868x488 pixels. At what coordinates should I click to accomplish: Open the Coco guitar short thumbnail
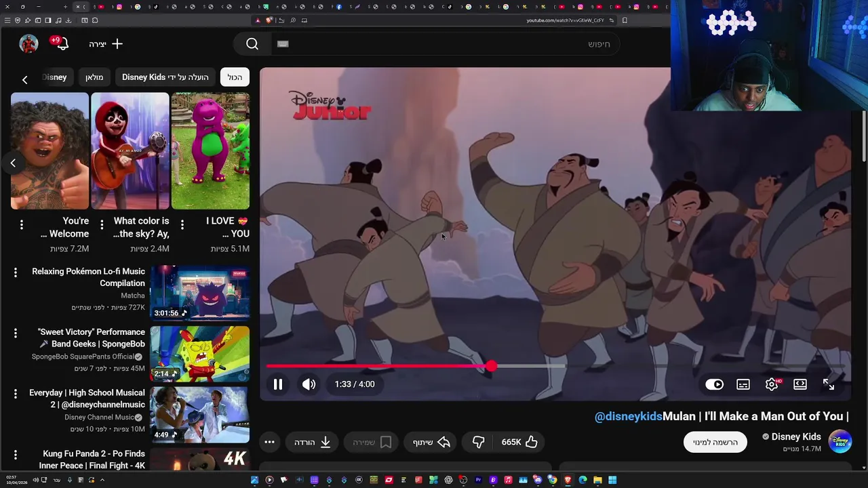(x=130, y=151)
